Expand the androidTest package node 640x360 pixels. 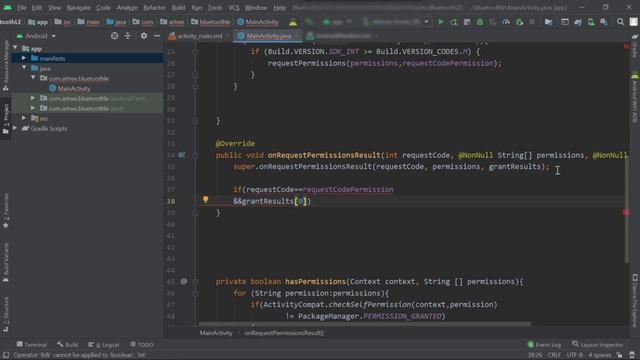[x=33, y=98]
